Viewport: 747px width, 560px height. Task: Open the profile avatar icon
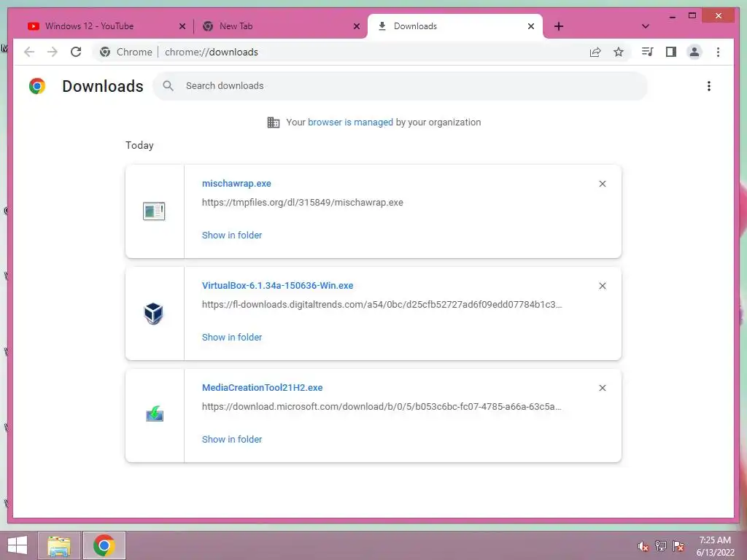[x=694, y=52]
